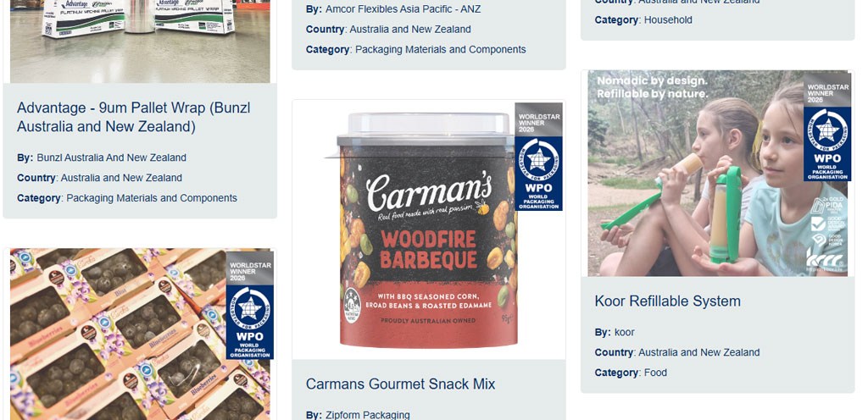Click the WorldStar Winner badge on Koor image

pyautogui.click(x=827, y=127)
